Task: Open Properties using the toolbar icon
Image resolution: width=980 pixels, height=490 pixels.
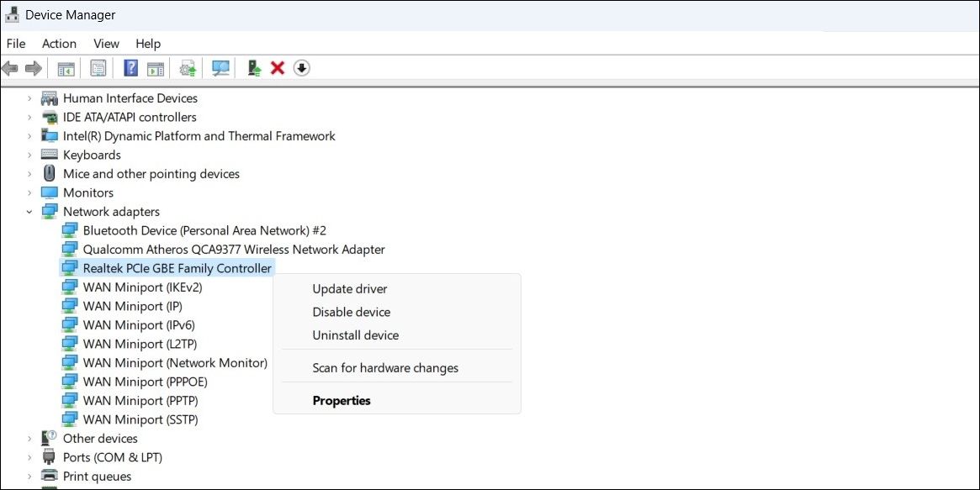Action: coord(98,67)
